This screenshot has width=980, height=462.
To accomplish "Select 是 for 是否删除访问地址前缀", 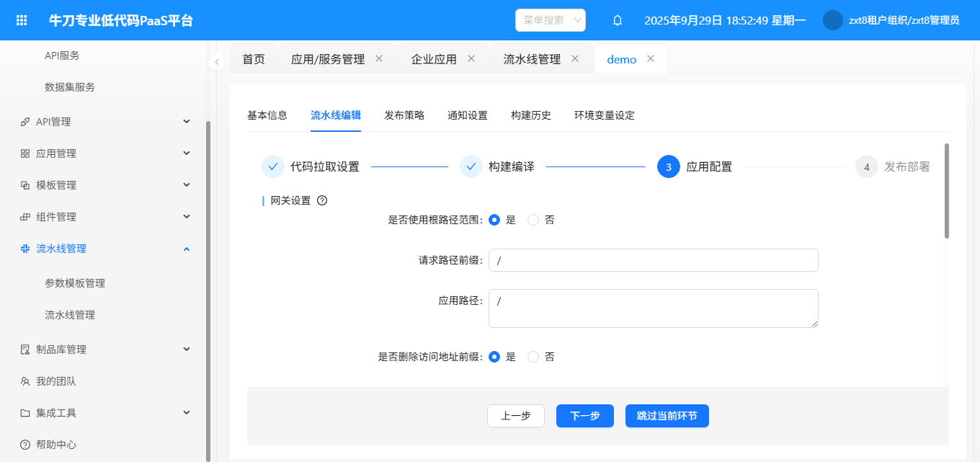I will pyautogui.click(x=494, y=357).
